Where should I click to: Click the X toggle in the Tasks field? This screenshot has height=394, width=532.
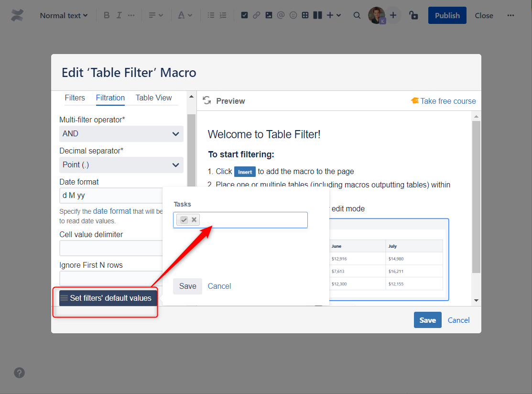[193, 219]
